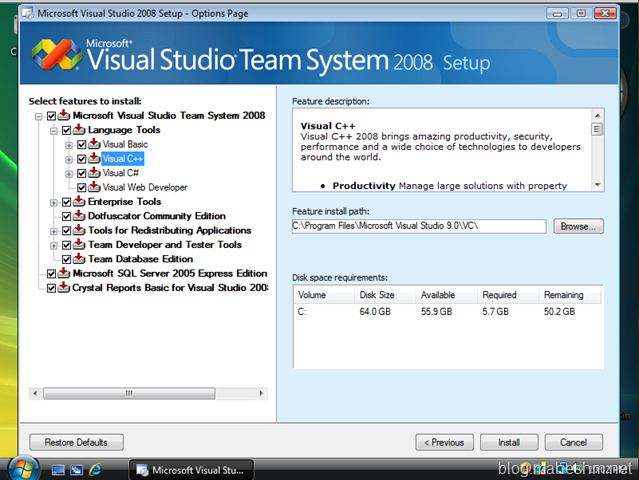Collapse the Language Tools node

[53, 131]
